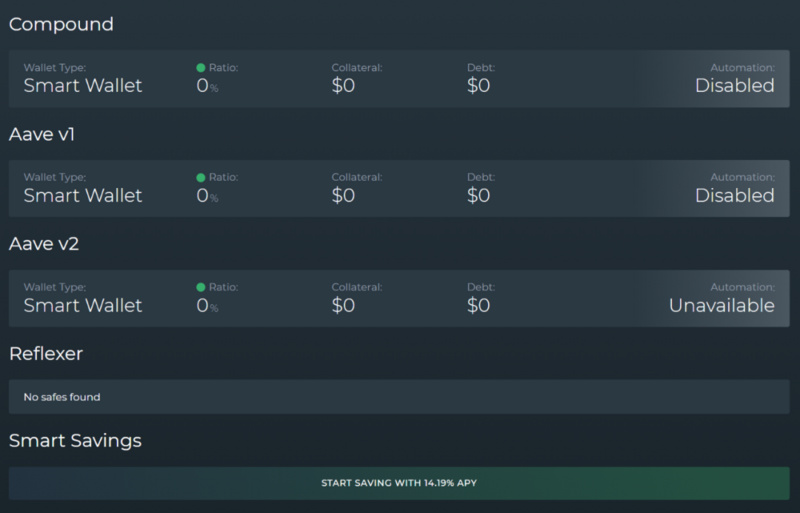Select the Reflexer section heading

(x=46, y=353)
